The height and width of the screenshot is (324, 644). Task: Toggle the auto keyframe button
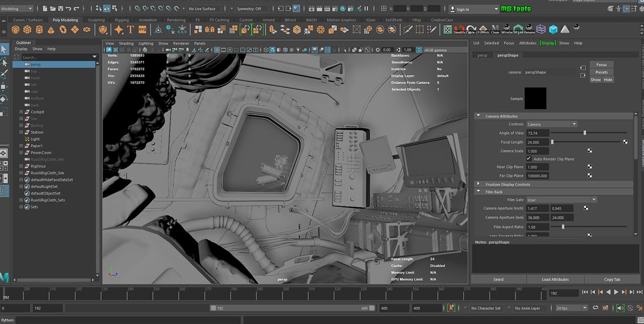click(x=451, y=308)
